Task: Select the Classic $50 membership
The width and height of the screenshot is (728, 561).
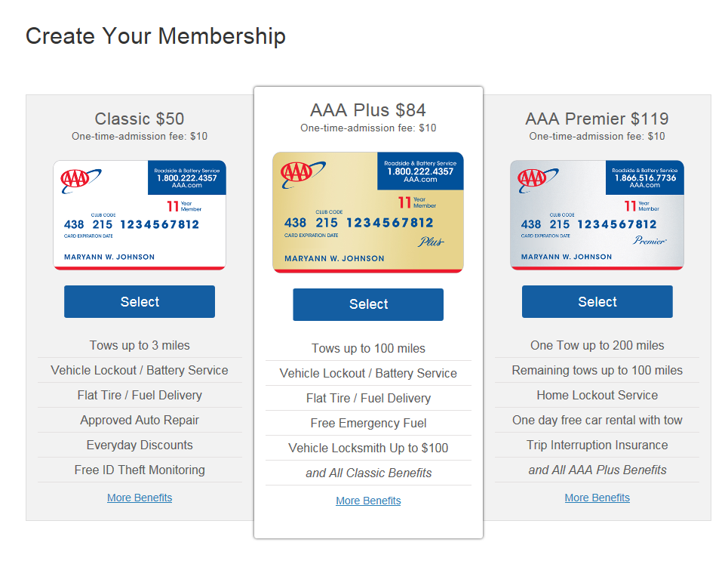Action: (140, 302)
